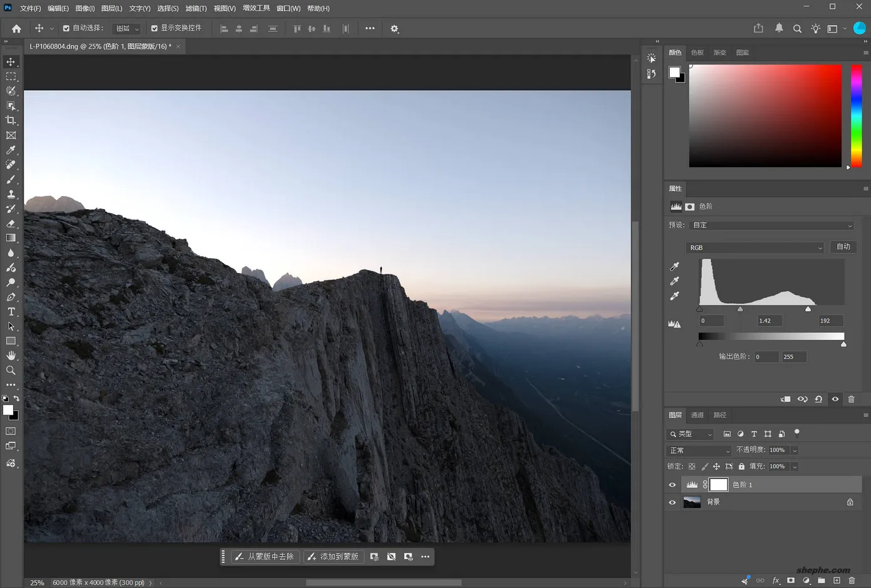Hide the 背景 layer
The image size is (871, 588).
[x=672, y=502]
